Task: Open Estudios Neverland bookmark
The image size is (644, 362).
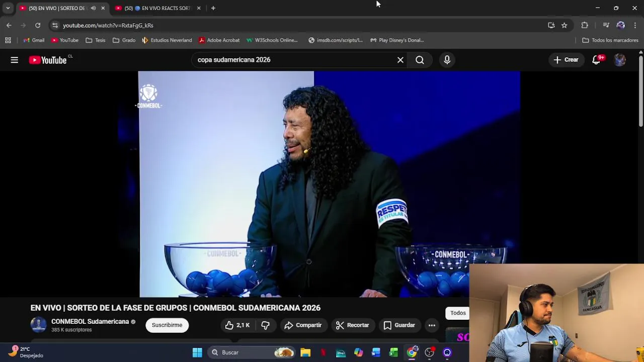Action: (x=167, y=40)
